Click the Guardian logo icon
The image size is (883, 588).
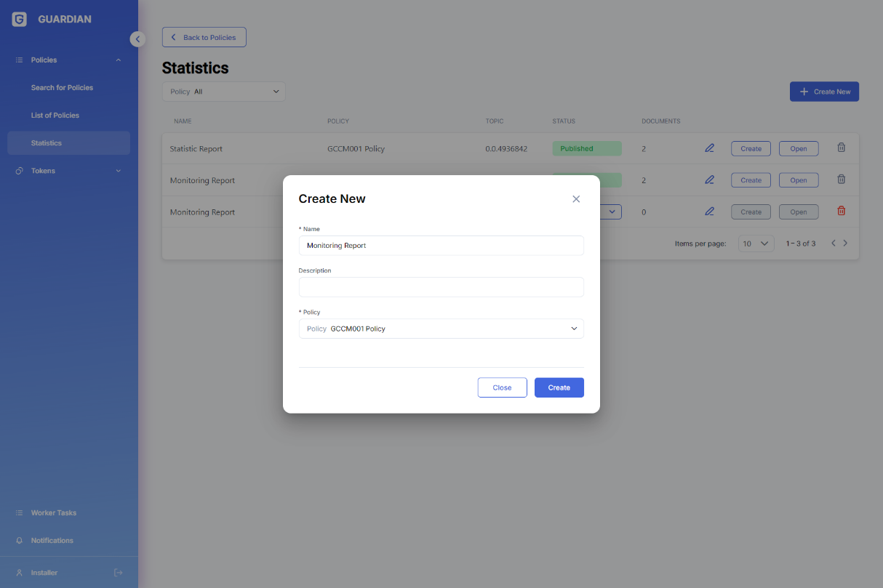[x=20, y=20]
